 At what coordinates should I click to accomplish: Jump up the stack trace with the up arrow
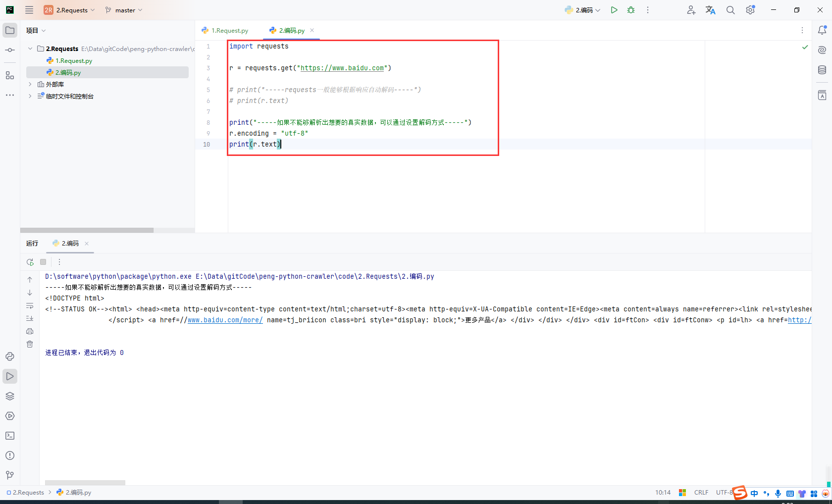pyautogui.click(x=30, y=280)
